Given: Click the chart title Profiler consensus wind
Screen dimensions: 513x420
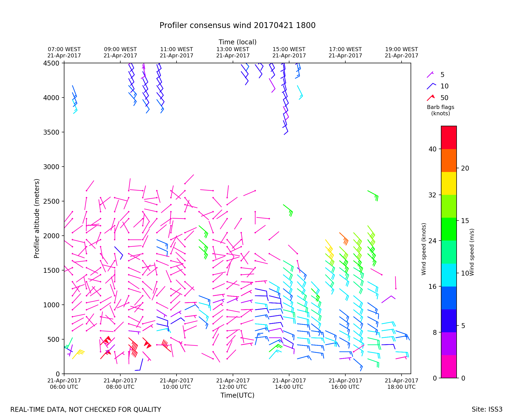Looking at the screenshot, I should [x=237, y=25].
